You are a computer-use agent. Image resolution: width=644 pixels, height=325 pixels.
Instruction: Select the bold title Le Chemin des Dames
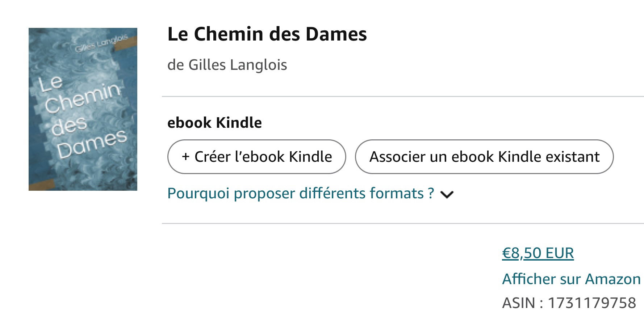tap(267, 34)
